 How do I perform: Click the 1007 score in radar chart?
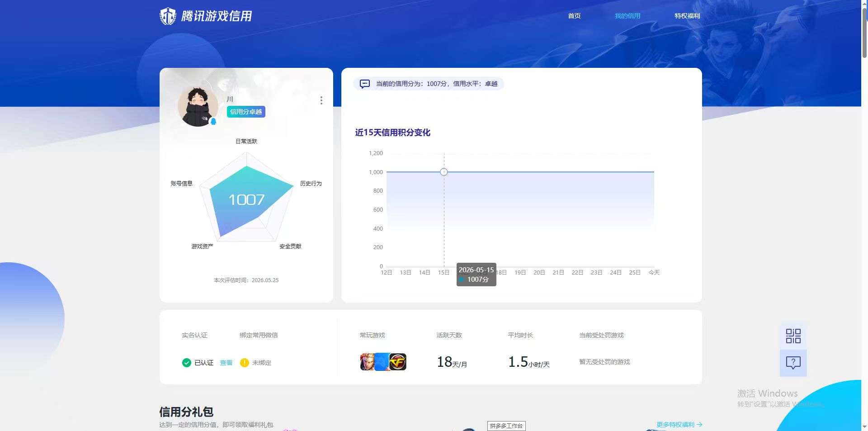point(246,199)
